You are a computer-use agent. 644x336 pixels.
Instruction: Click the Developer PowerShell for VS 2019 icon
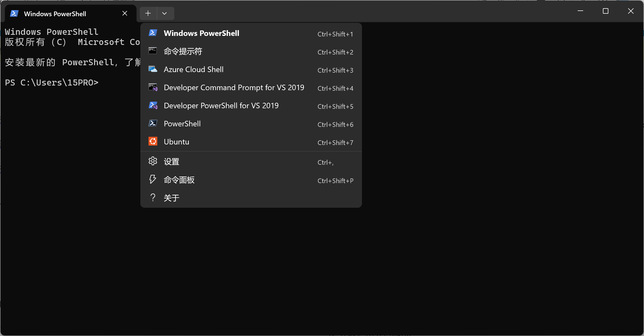pos(153,105)
